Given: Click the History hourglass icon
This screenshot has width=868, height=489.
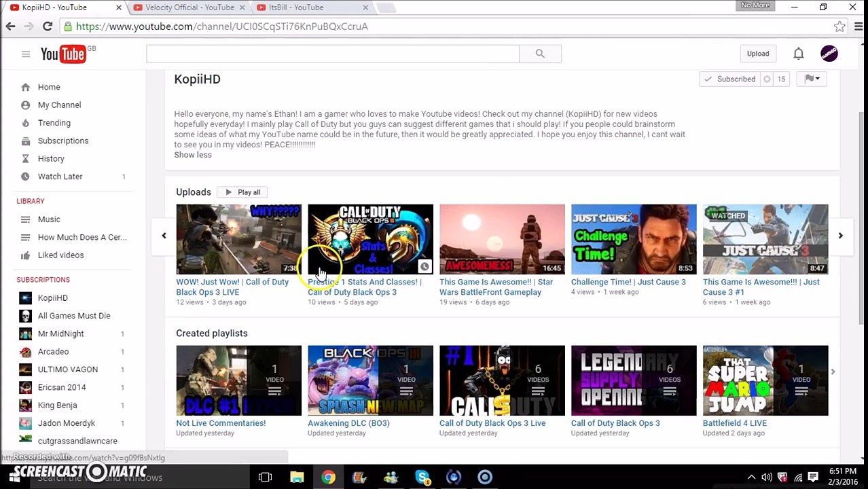Looking at the screenshot, I should click(x=25, y=158).
